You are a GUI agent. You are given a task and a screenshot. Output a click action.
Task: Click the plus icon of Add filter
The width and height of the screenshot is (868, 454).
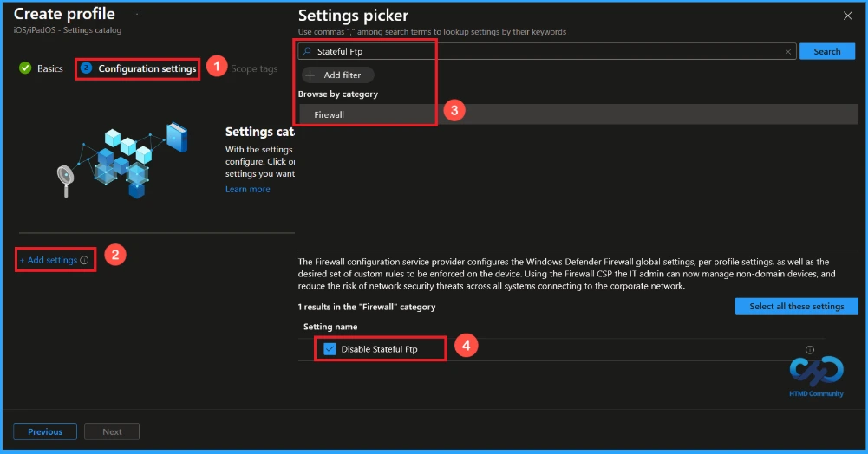310,75
